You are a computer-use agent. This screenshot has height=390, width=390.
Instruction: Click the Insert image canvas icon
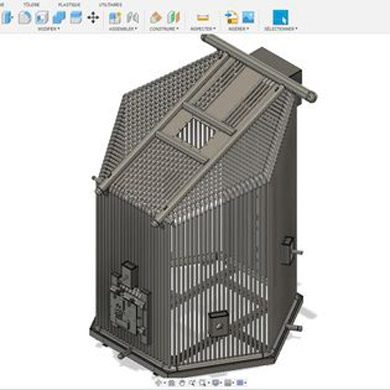tap(248, 17)
